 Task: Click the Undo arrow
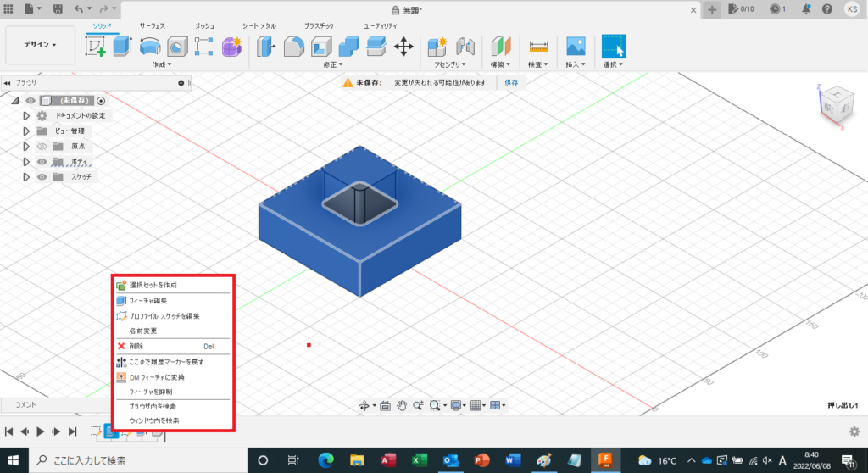tap(79, 8)
